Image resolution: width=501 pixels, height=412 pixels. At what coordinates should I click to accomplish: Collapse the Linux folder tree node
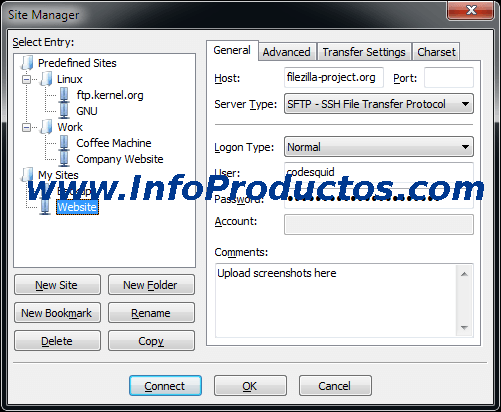tap(26, 79)
